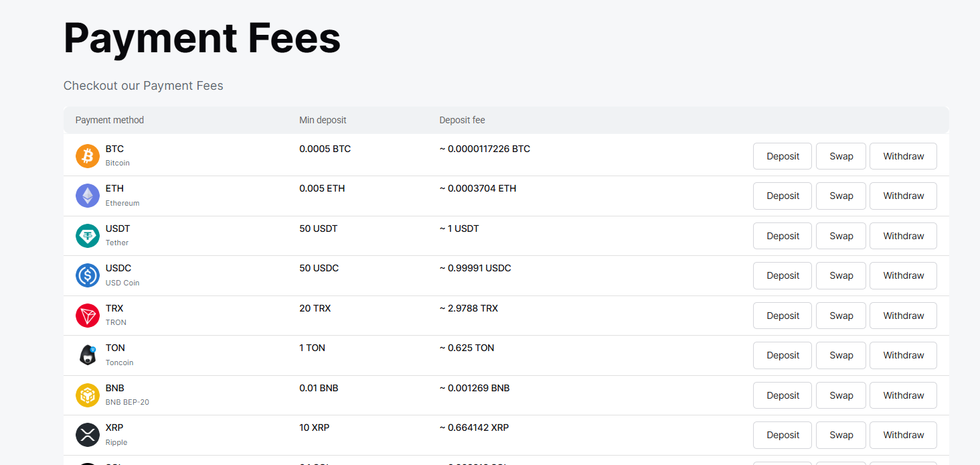Image resolution: width=980 pixels, height=465 pixels.
Task: Click the BNB BEP-20 coin icon
Action: pyautogui.click(x=88, y=395)
